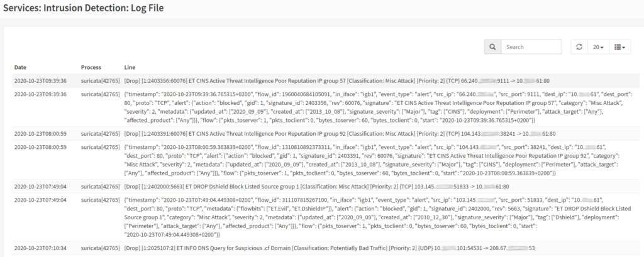This screenshot has height=257, width=644.
Task: Sort by the Date column header
Action: click(20, 67)
